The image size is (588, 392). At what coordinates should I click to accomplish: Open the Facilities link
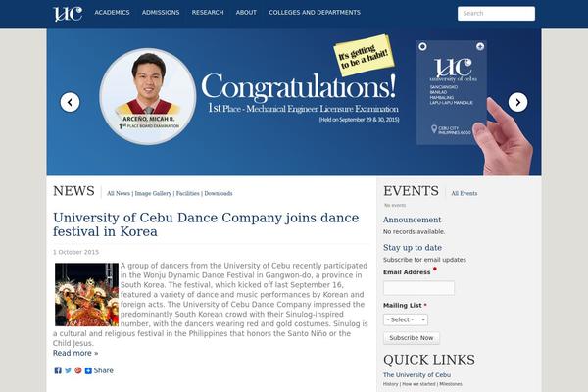pyautogui.click(x=188, y=194)
